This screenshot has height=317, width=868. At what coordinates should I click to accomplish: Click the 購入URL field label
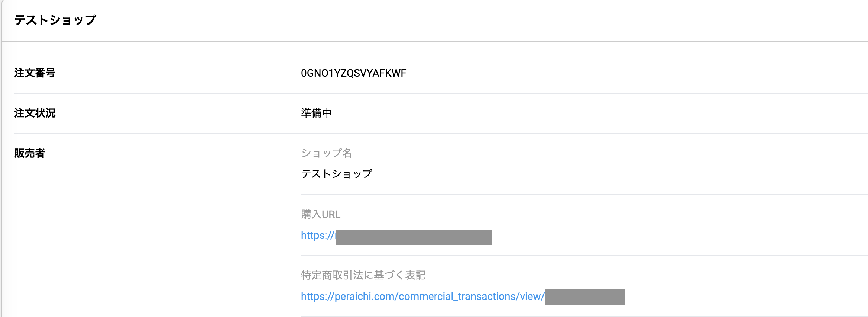coord(320,214)
